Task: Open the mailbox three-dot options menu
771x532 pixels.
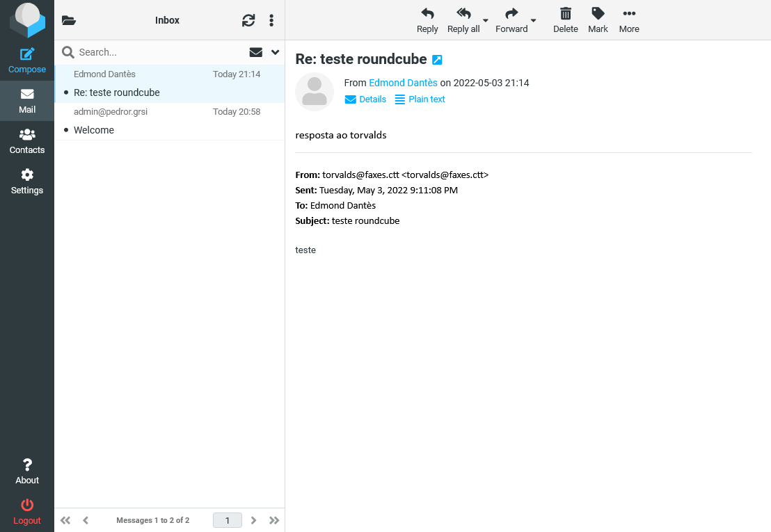Action: pos(271,20)
